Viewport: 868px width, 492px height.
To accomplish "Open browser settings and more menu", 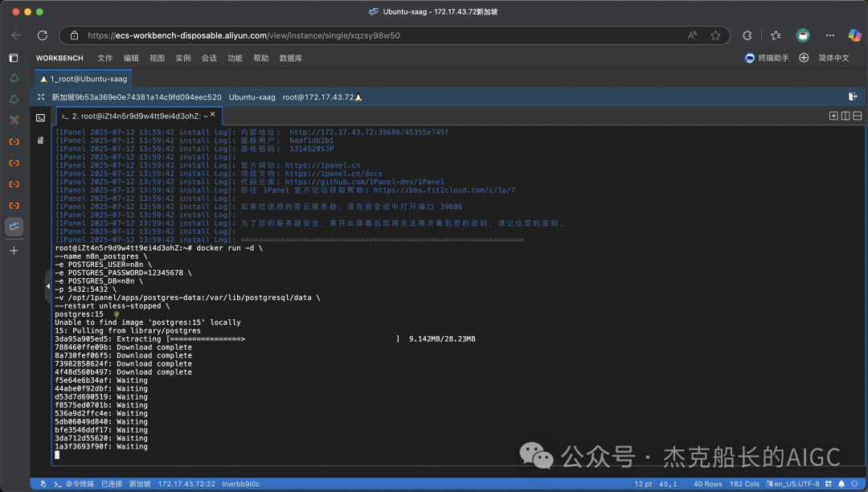I will pyautogui.click(x=829, y=35).
